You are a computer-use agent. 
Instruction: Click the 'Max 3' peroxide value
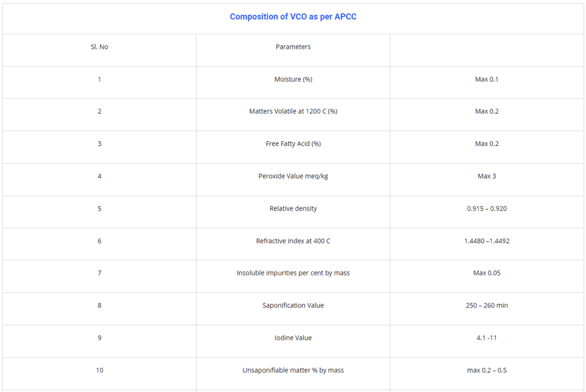(x=486, y=176)
